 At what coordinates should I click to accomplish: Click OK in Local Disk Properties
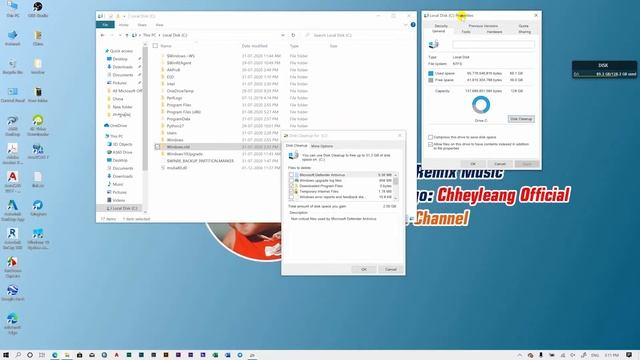point(473,164)
